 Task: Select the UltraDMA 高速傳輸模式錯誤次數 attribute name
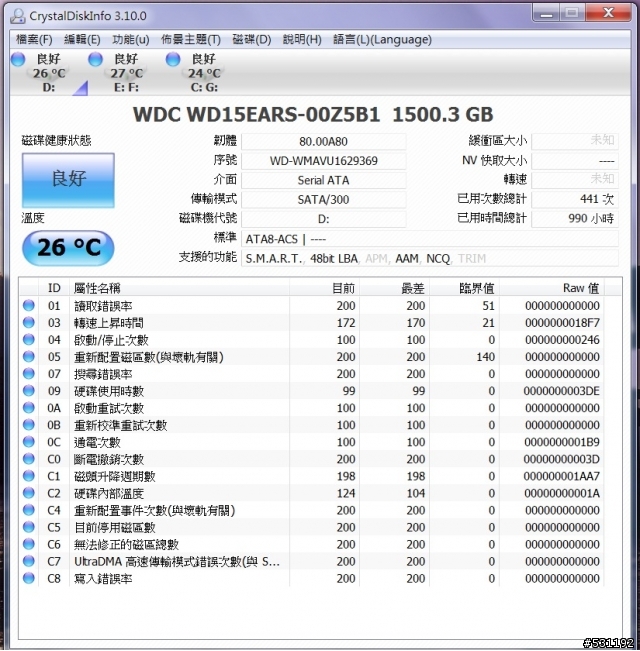[177, 561]
